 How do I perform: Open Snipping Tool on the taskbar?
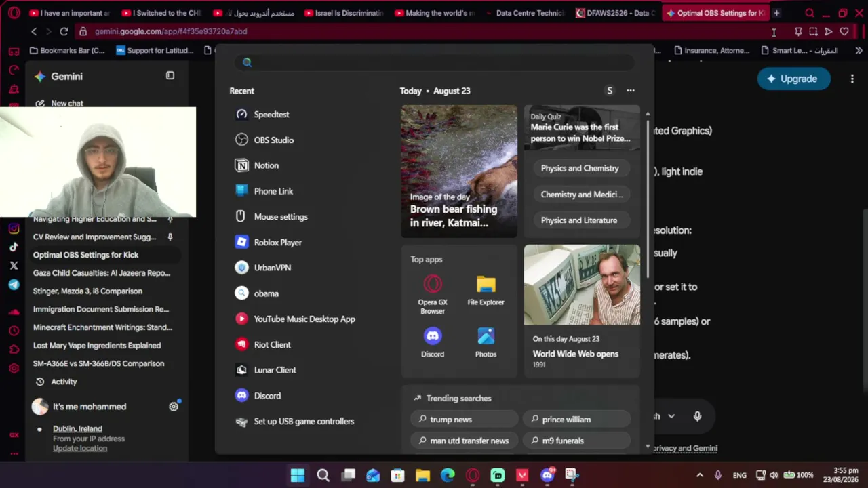pyautogui.click(x=571, y=475)
